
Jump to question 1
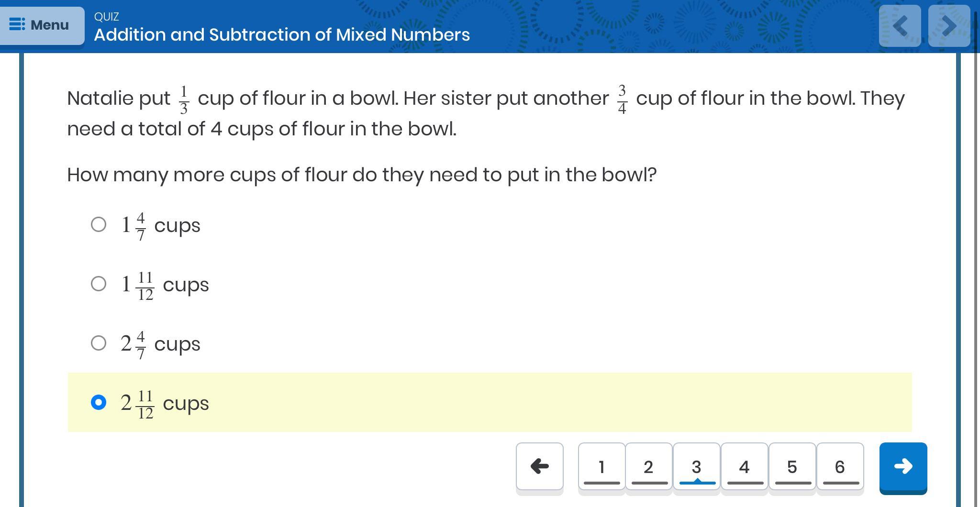click(601, 467)
